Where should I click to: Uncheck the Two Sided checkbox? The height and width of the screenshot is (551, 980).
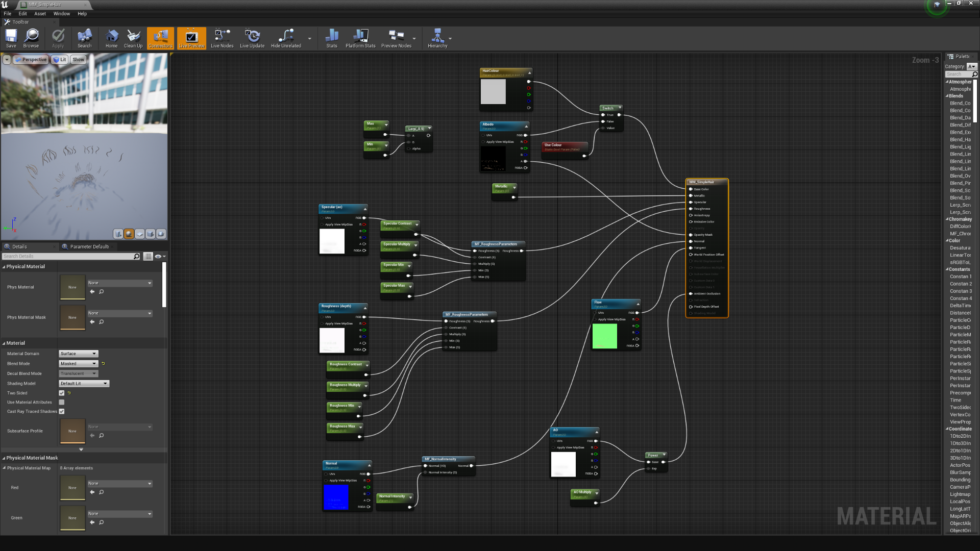62,393
